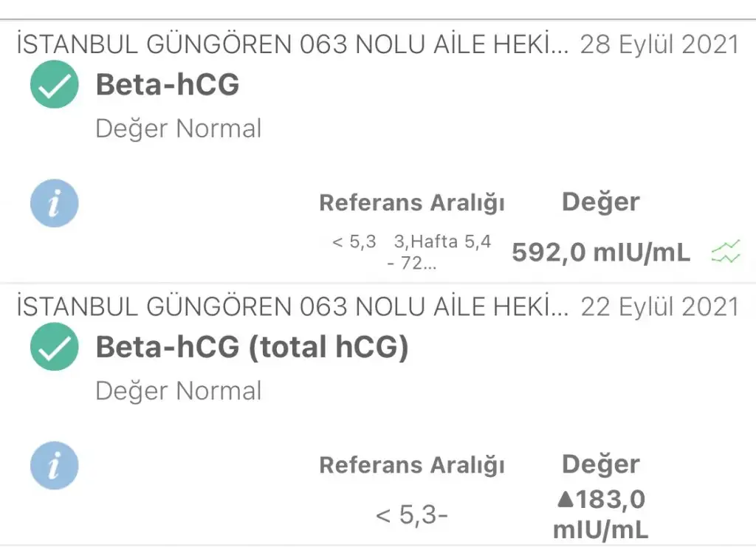The image size is (756, 553).
Task: Click the green checkmark icon beside Beta-hCG
Action: coord(55,85)
